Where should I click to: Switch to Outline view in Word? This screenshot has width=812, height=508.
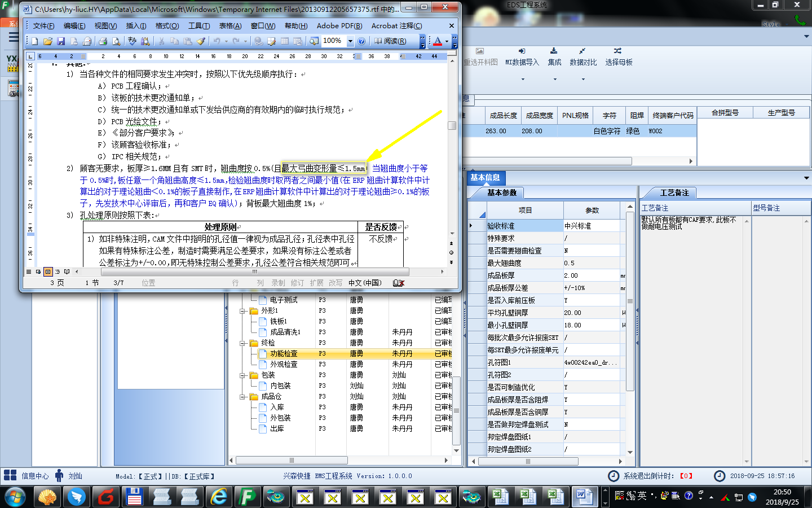pyautogui.click(x=58, y=271)
